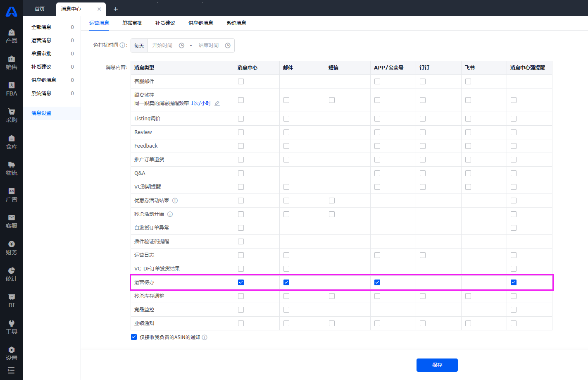Viewport: 588px width, 380px height.
Task: Check 跟卖监控 短信 checkbox
Action: coord(332,100)
